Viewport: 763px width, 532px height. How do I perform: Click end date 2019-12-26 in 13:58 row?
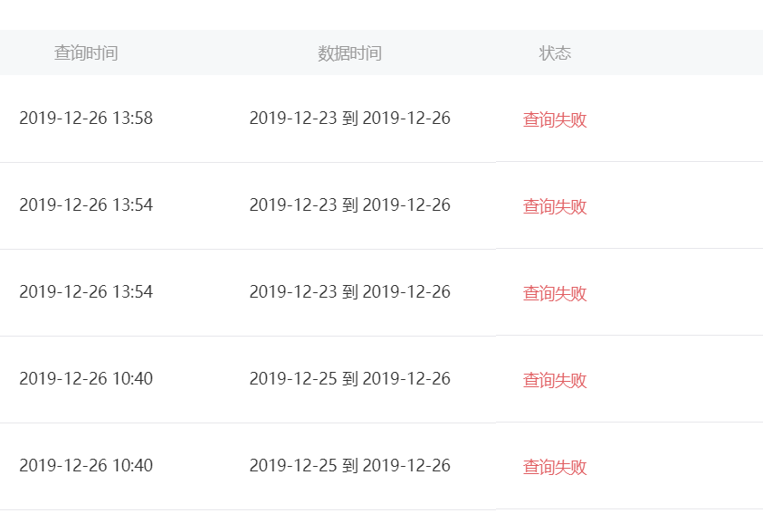click(x=406, y=119)
